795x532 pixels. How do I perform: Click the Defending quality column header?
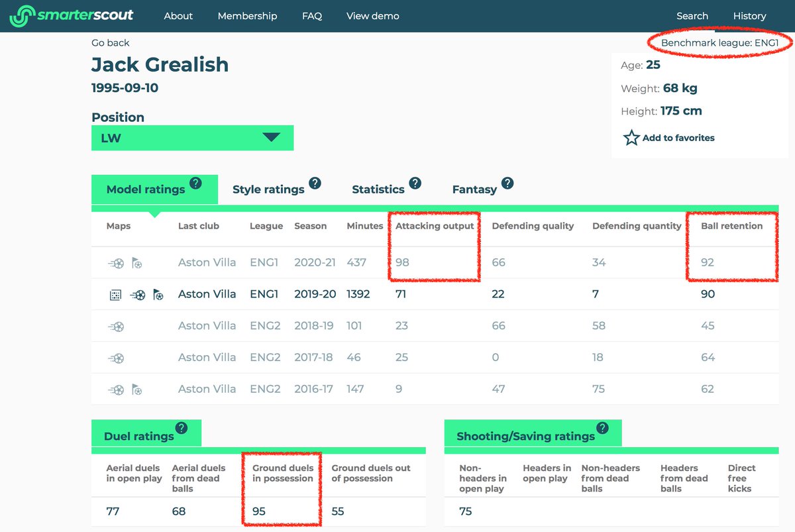[x=533, y=226]
